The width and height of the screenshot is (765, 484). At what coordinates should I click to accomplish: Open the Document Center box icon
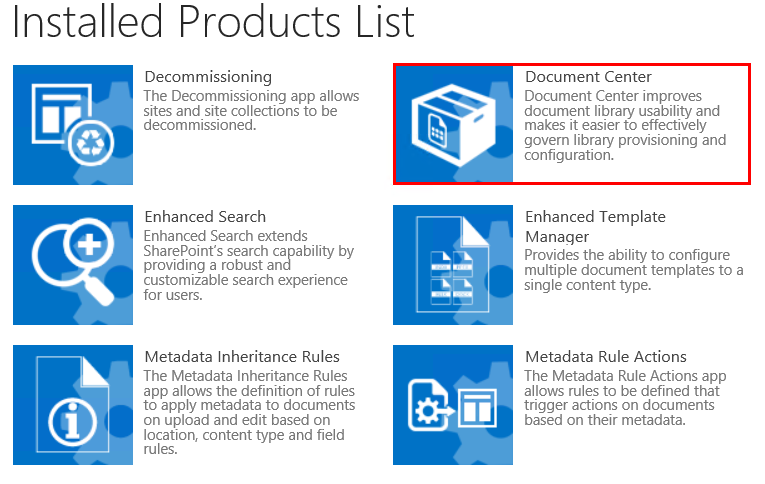pyautogui.click(x=453, y=125)
